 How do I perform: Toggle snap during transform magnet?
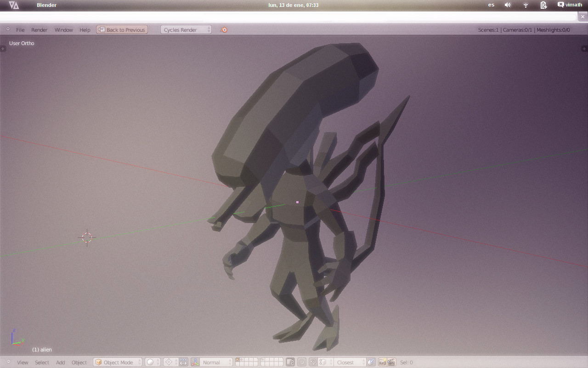(x=313, y=362)
